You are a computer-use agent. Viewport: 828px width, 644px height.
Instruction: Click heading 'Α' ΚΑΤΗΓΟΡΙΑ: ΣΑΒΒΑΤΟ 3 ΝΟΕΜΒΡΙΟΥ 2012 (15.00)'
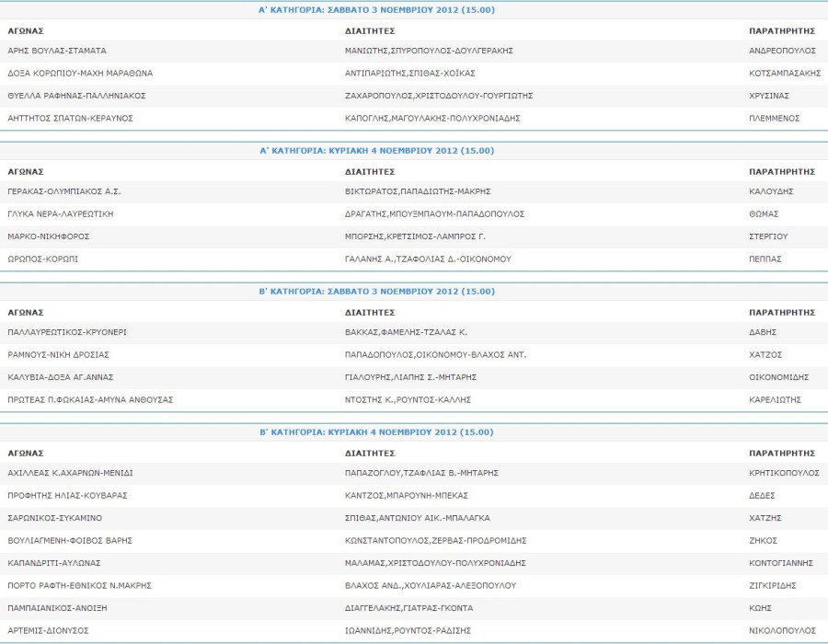point(376,10)
